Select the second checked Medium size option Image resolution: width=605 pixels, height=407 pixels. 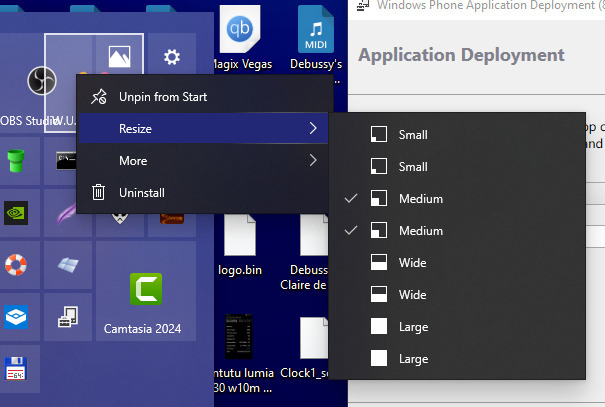420,231
